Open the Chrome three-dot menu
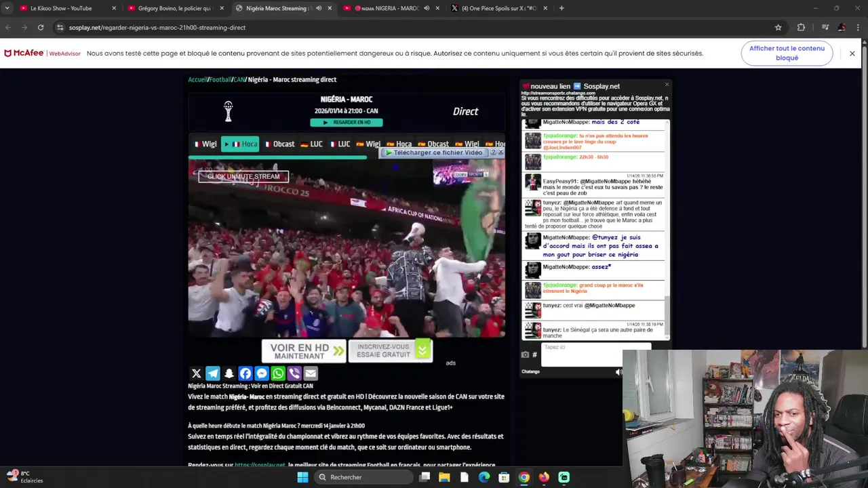Image resolution: width=868 pixels, height=488 pixels. 859,28
